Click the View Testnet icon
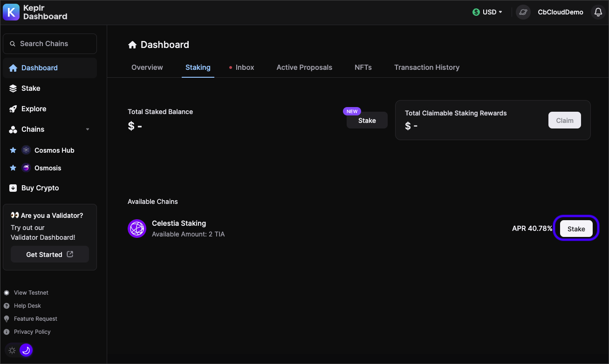 (x=7, y=293)
